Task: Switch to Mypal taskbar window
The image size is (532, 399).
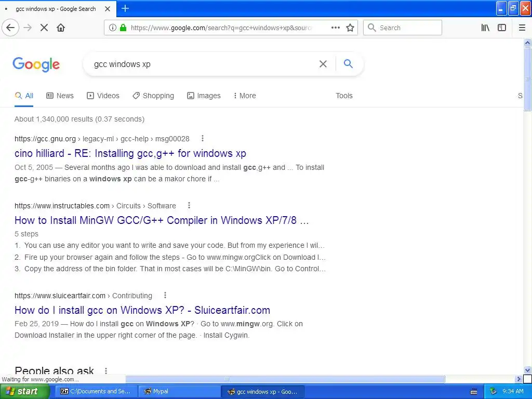Action: click(x=179, y=391)
